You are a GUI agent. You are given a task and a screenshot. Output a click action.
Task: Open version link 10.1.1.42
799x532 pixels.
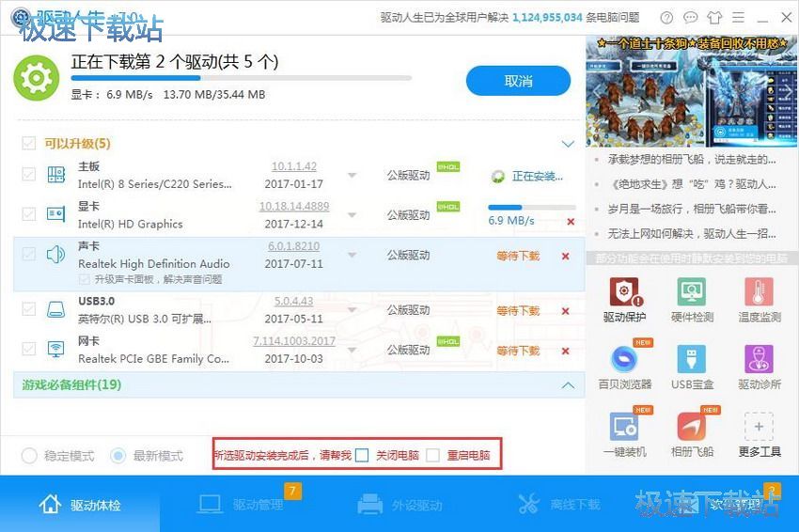coord(294,166)
